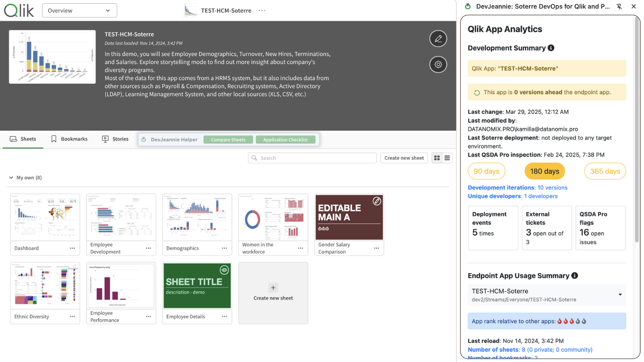Expand the TEST-HCM-Soterre endpoint app dropdown
This screenshot has height=362, width=644.
point(620,295)
